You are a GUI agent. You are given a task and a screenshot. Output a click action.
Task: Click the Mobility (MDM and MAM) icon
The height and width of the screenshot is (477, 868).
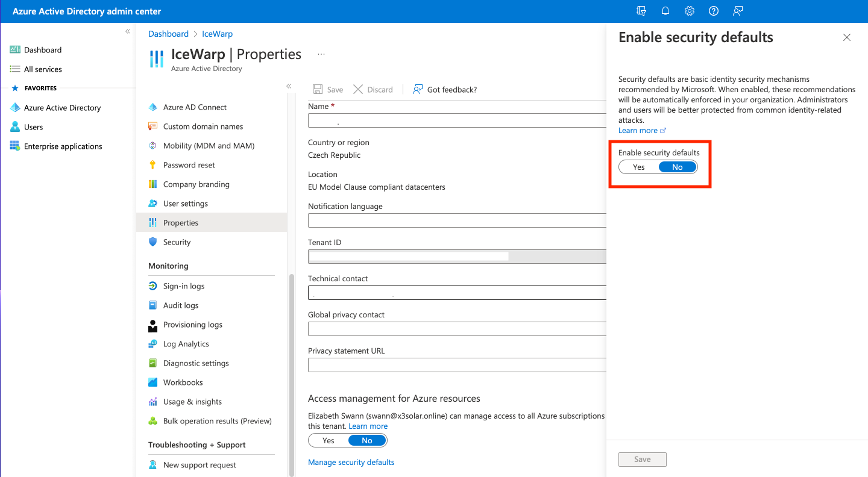[x=153, y=146]
